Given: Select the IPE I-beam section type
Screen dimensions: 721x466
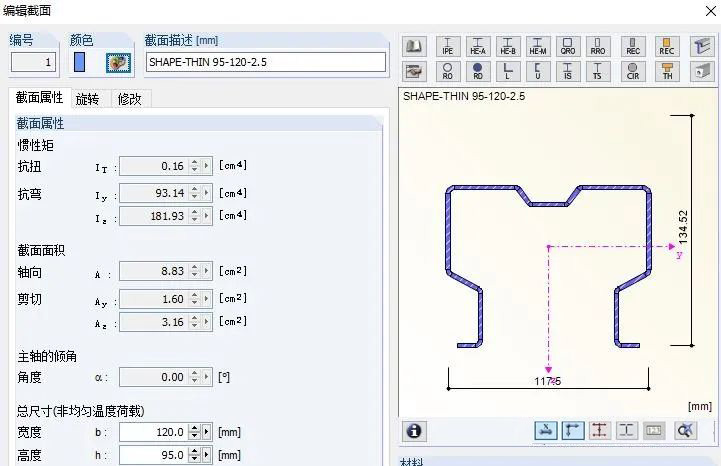Looking at the screenshot, I should (447, 46).
